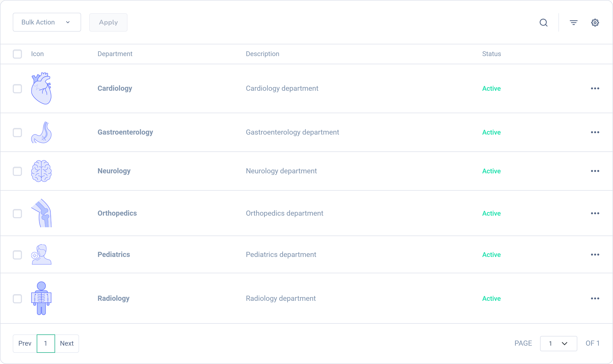
Task: Click the Radiology x-ray figure icon
Action: coord(41,298)
